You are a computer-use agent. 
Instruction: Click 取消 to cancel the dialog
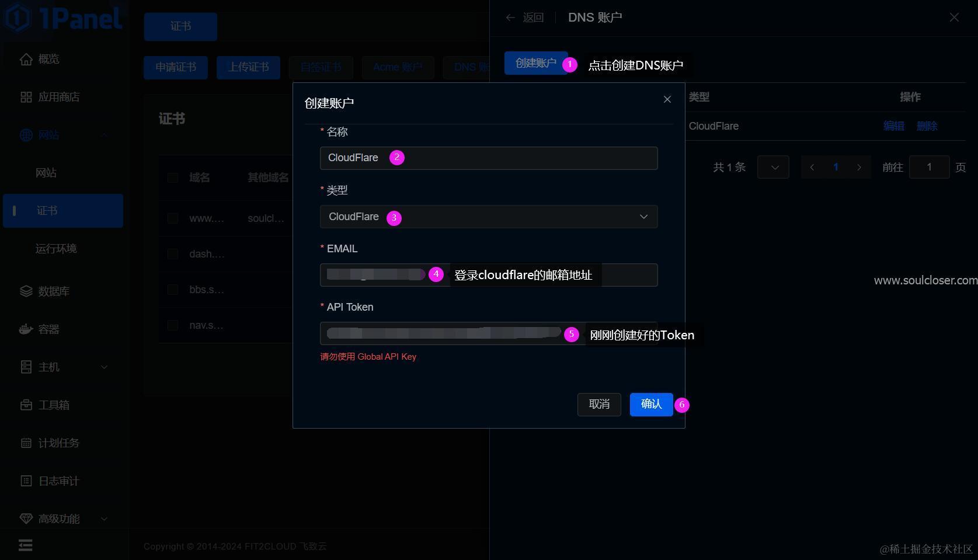pos(599,404)
